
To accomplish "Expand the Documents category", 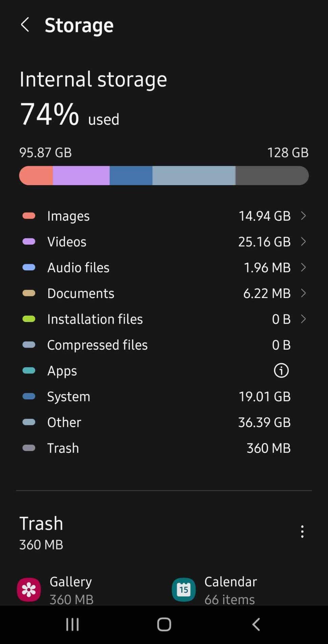I will 303,293.
